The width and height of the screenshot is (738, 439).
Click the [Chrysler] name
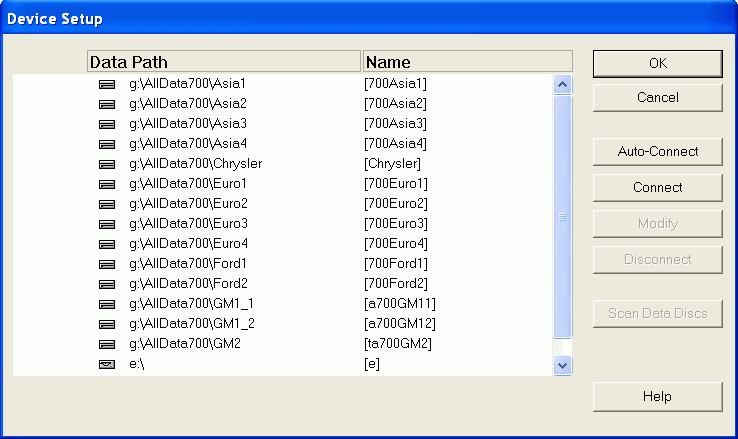(x=393, y=164)
